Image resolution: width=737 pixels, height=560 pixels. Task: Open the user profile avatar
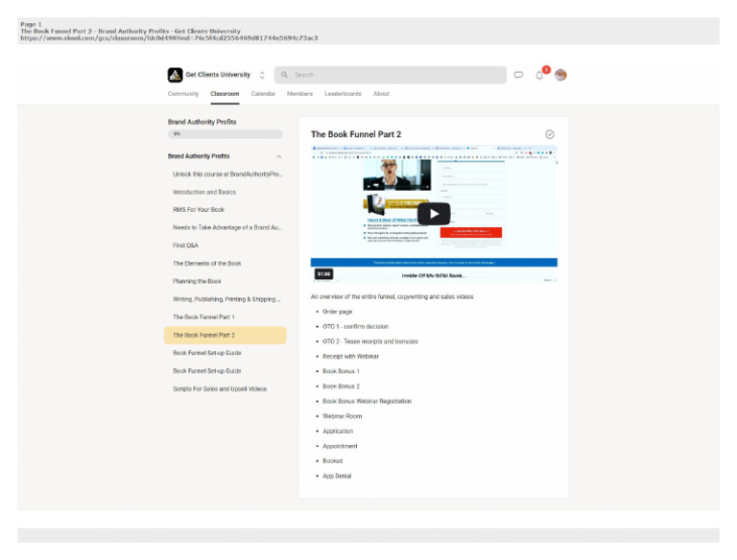click(x=560, y=75)
